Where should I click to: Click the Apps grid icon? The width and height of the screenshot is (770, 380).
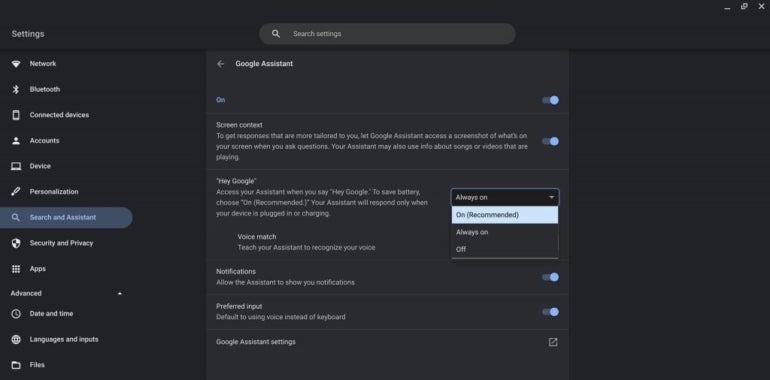16,269
